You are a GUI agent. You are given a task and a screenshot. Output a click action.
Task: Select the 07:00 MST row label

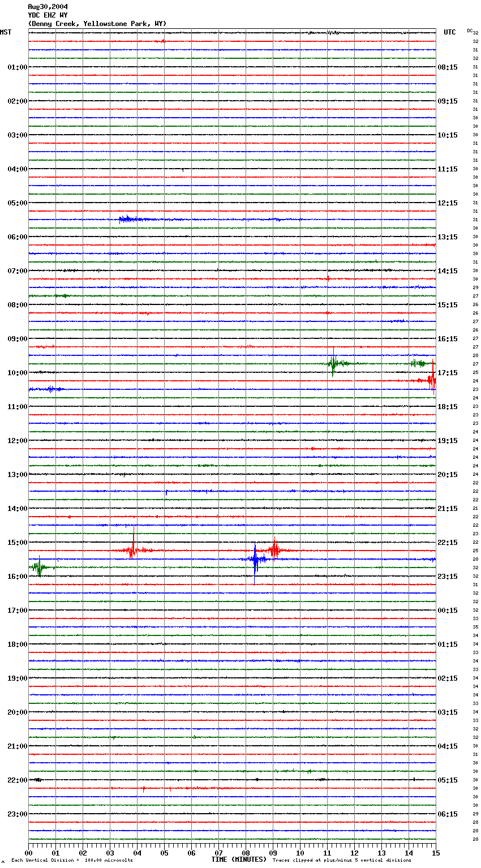coord(17,271)
